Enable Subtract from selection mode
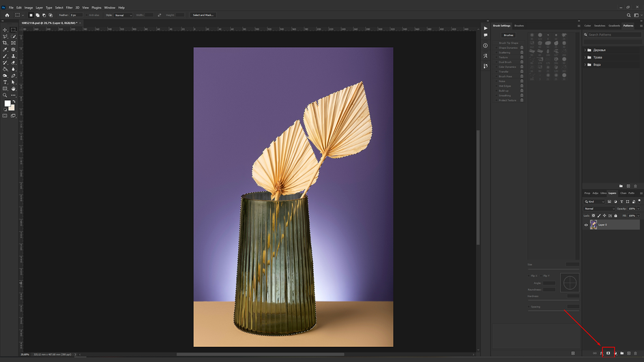The image size is (644, 362). pyautogui.click(x=44, y=15)
